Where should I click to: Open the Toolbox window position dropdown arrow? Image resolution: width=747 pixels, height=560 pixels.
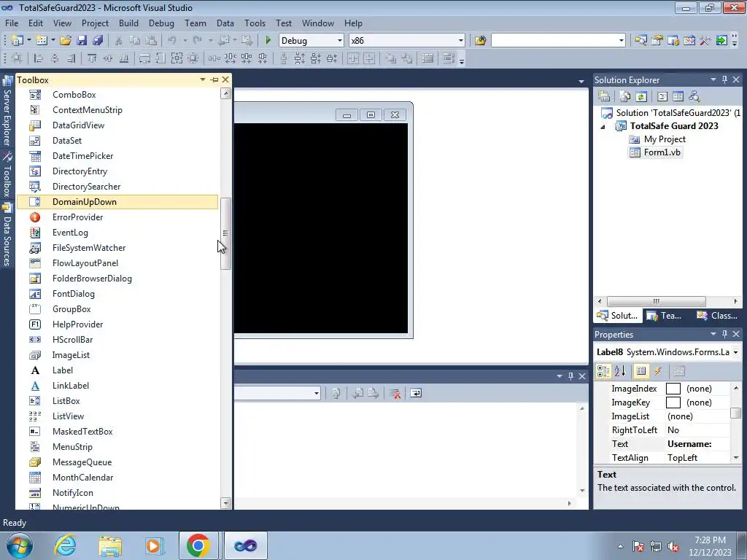[203, 80]
